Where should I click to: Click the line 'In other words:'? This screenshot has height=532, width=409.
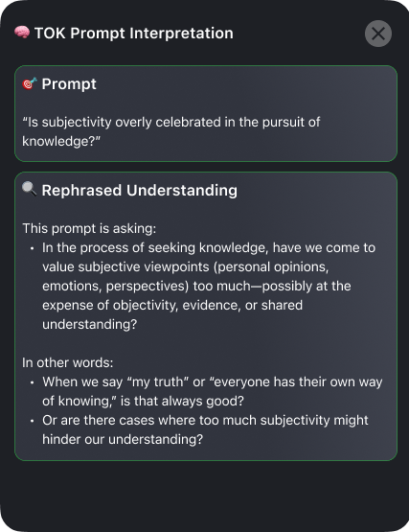click(67, 362)
